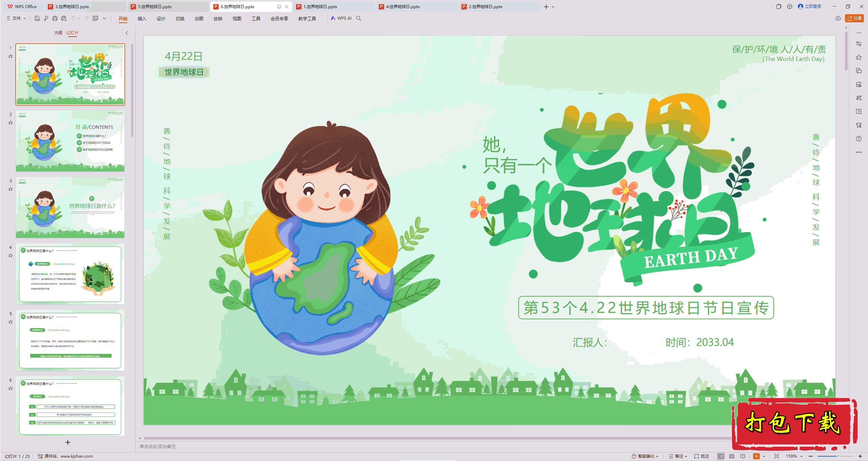Viewport: 868px width, 461px height.
Task: Add a comment via 批注 button
Action: [702, 456]
